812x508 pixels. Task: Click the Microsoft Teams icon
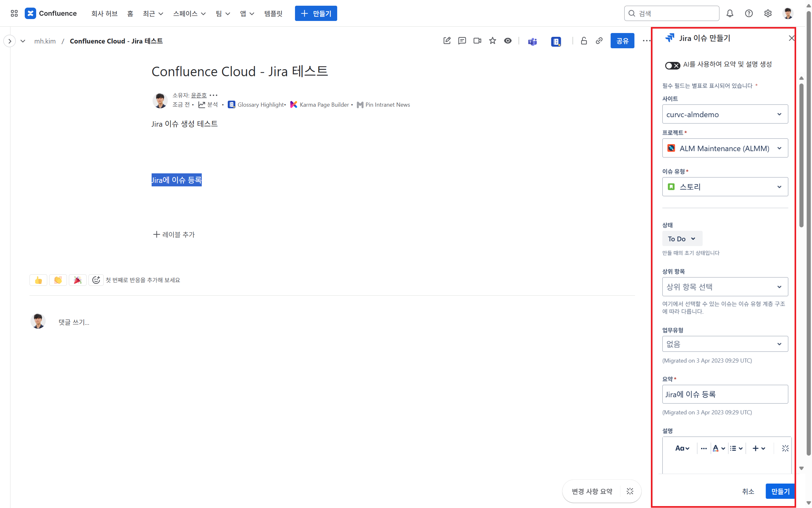pos(532,41)
